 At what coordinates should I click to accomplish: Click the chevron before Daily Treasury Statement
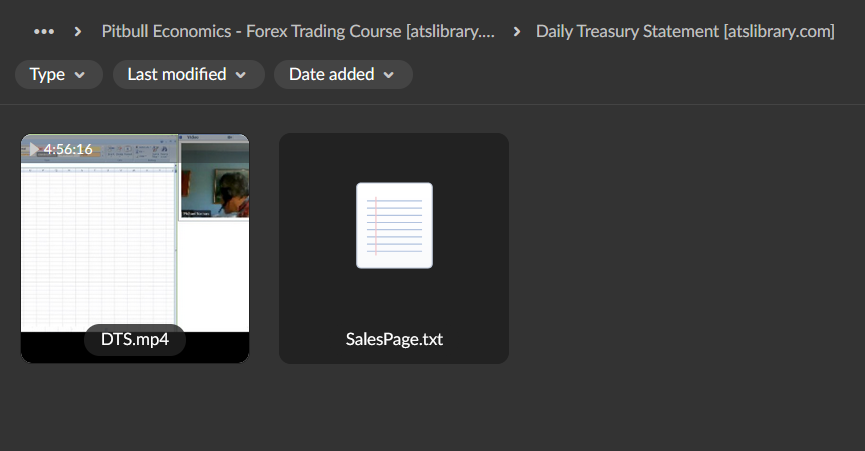(516, 31)
